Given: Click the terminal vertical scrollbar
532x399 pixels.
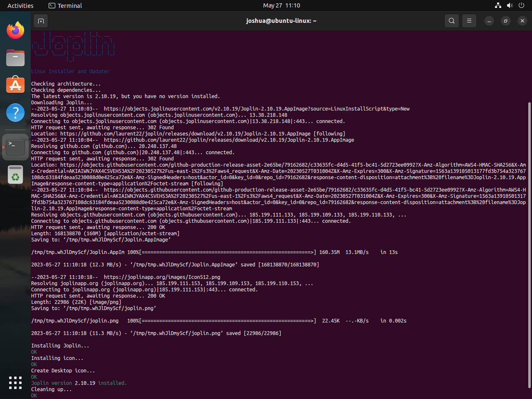Looking at the screenshot, I should pos(529,245).
